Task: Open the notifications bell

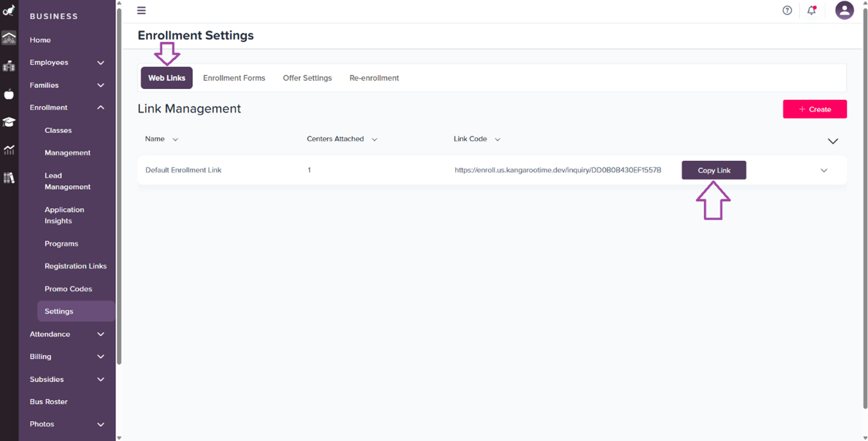Action: [x=810, y=10]
